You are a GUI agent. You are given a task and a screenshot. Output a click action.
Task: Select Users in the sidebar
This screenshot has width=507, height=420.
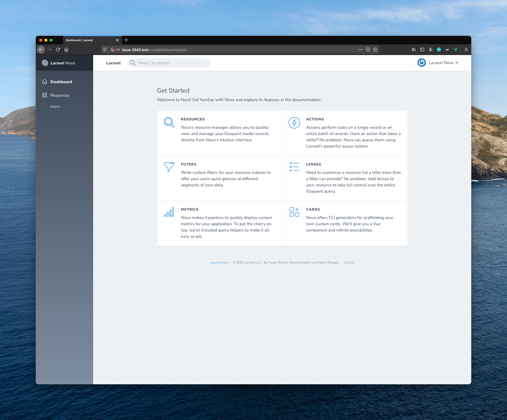(55, 106)
